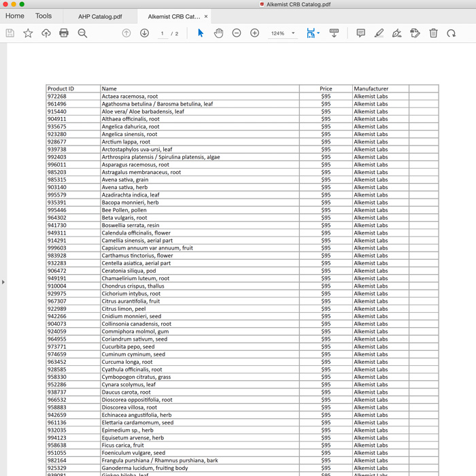Viewport: 476px width, 476px height.
Task: Click product ID 904073
Action: 56,324
